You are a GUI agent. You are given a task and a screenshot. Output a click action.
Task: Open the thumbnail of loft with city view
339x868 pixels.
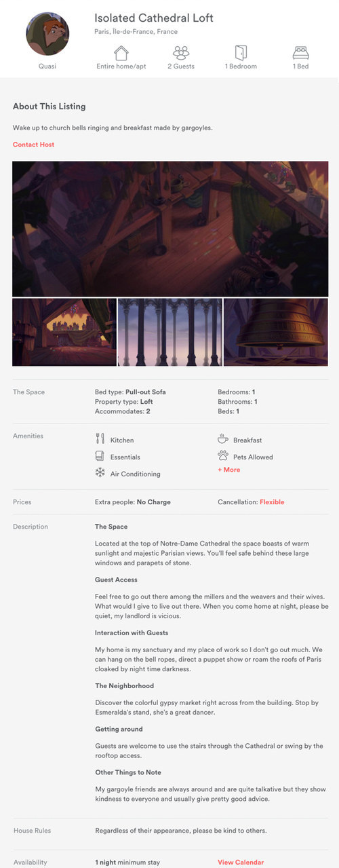64,333
